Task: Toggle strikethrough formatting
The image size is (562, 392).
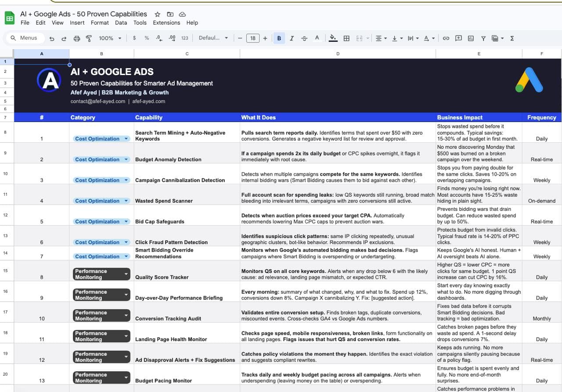Action: 304,38
